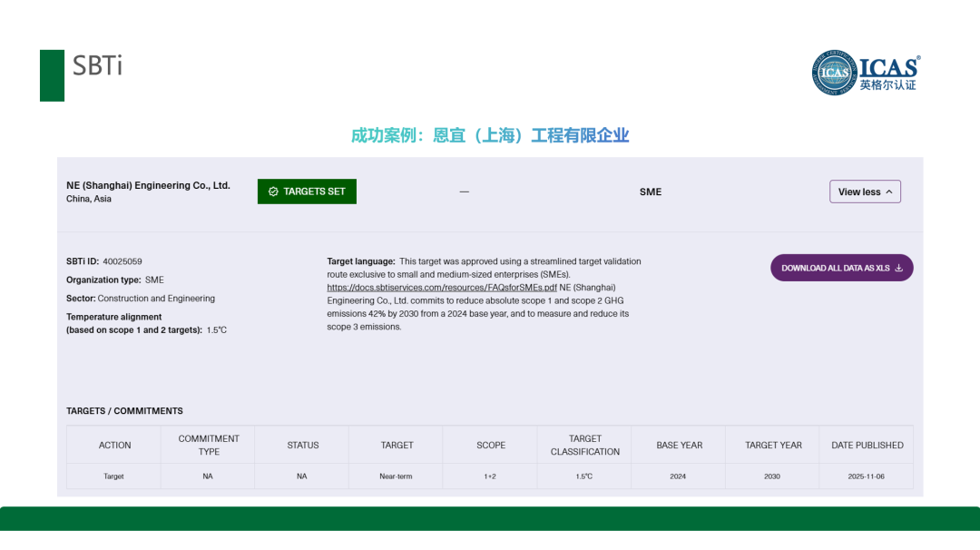Select the SBTi ID value 40025059
Screen dimensions: 980x550
pyautogui.click(x=122, y=261)
